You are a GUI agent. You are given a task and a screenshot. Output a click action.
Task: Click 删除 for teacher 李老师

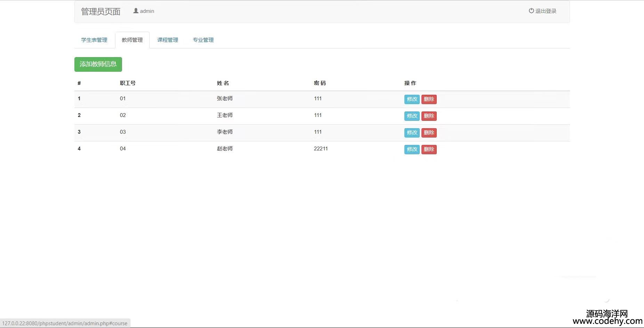point(429,133)
